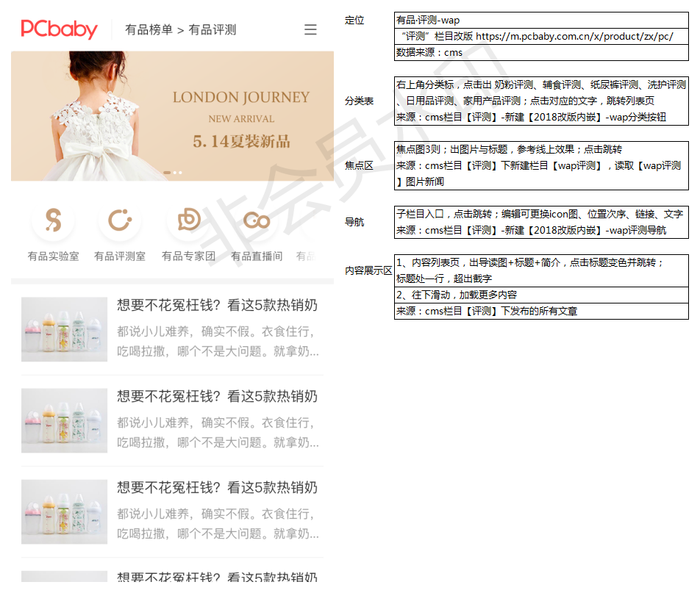Tap the 有品直播间 icon

[x=257, y=220]
